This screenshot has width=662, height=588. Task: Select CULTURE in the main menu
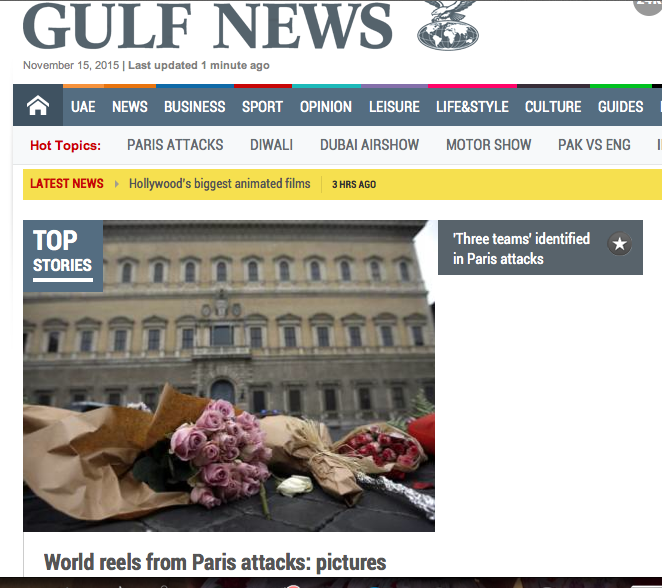tap(553, 107)
